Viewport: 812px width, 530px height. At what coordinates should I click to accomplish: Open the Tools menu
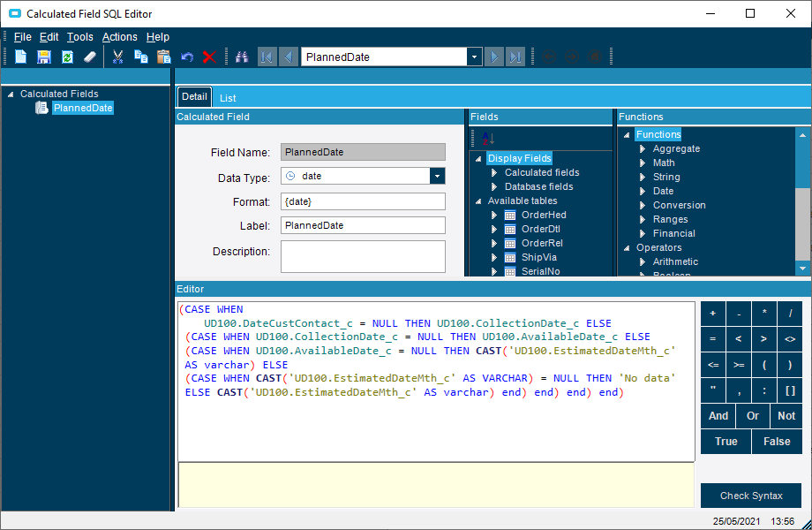tap(79, 37)
